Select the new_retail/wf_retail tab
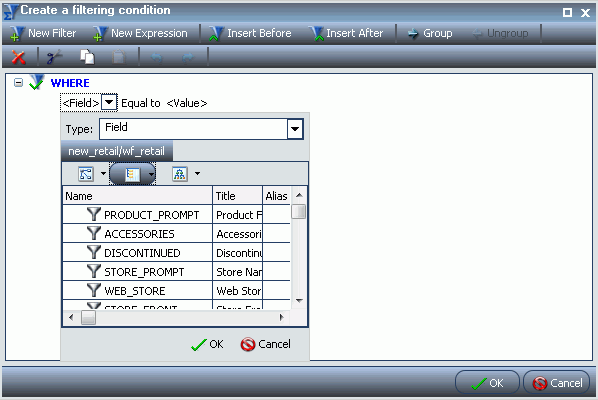Viewport: 598px width, 400px height. (117, 151)
